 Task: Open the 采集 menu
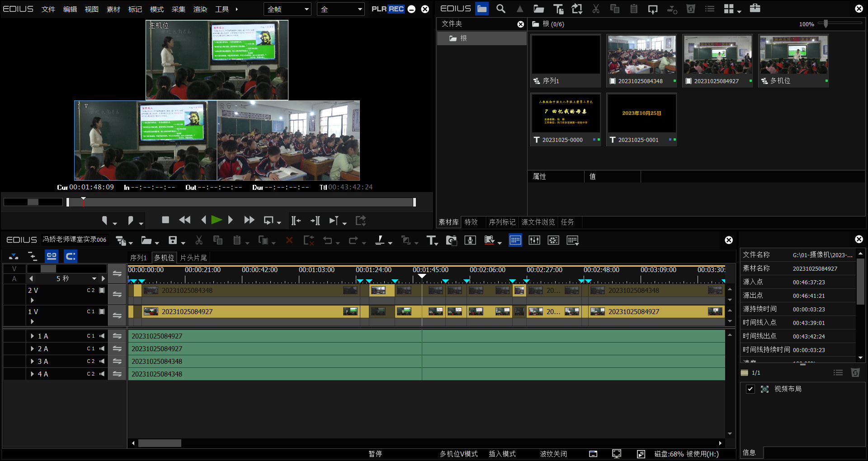179,9
